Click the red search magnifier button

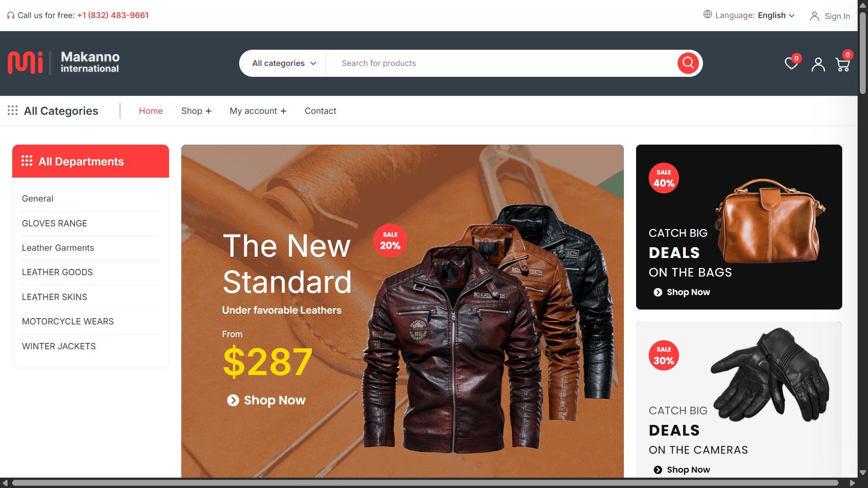tap(688, 63)
